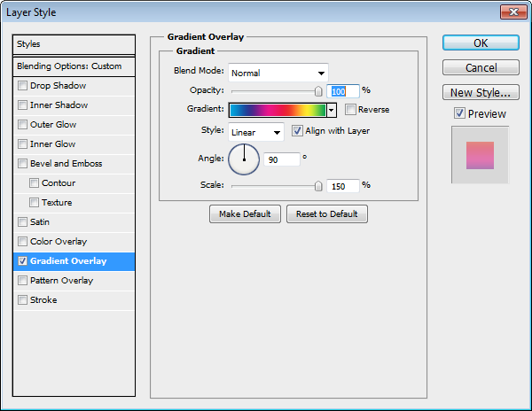Expand the gradient picker arrow

pyautogui.click(x=332, y=110)
